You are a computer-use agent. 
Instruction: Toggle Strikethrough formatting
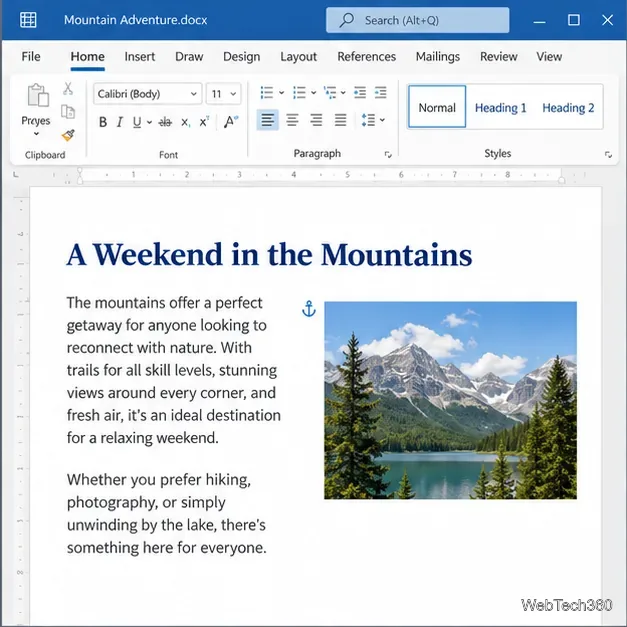(165, 122)
